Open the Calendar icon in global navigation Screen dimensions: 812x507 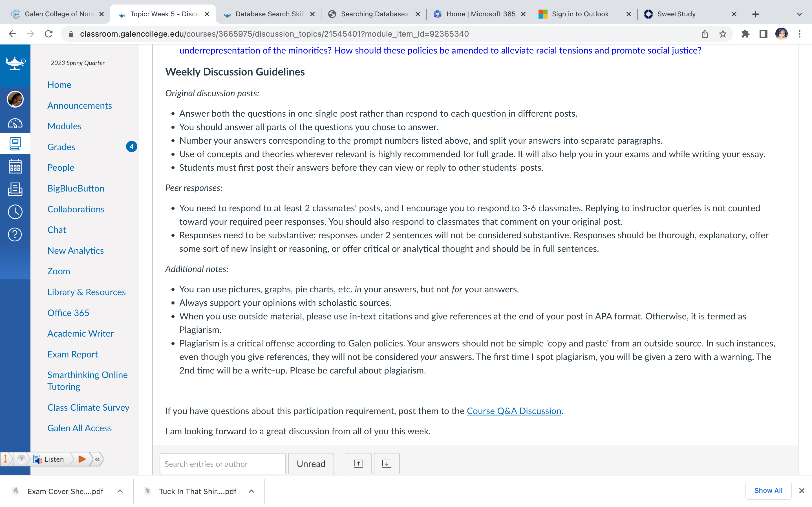15,166
